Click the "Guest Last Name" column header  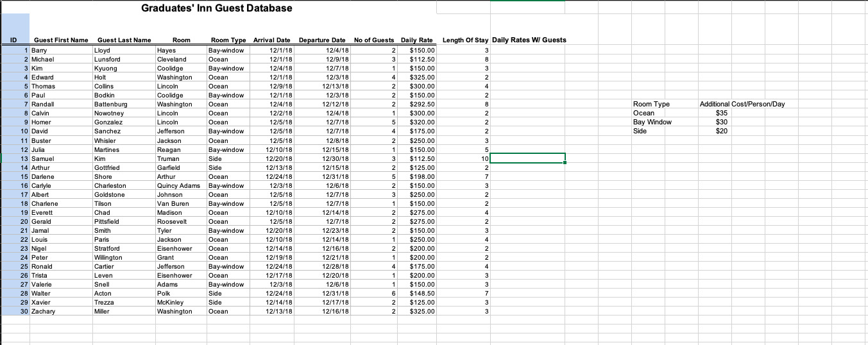[124, 40]
